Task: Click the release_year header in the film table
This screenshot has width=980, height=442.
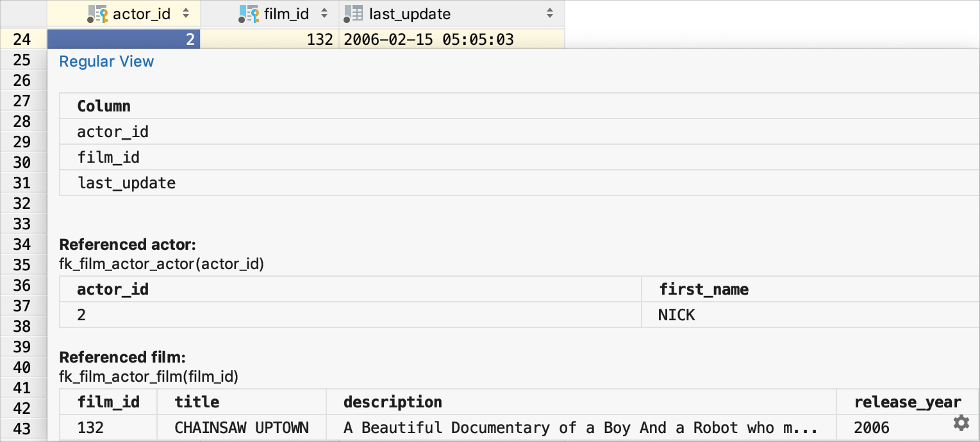Action: (907, 402)
